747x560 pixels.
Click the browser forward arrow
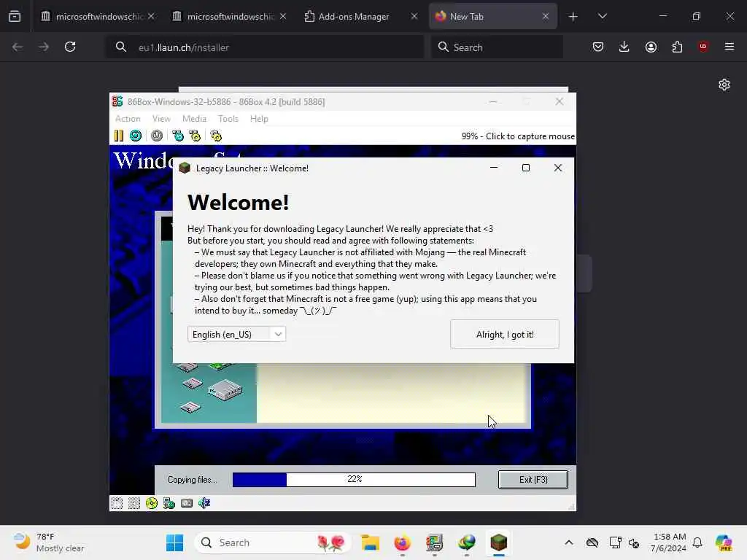click(x=44, y=47)
